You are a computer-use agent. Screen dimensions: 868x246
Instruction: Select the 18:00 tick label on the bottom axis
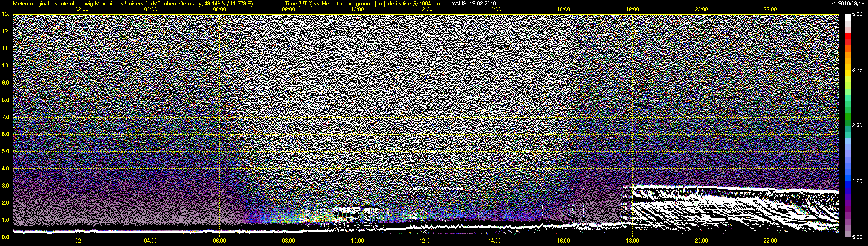click(632, 241)
